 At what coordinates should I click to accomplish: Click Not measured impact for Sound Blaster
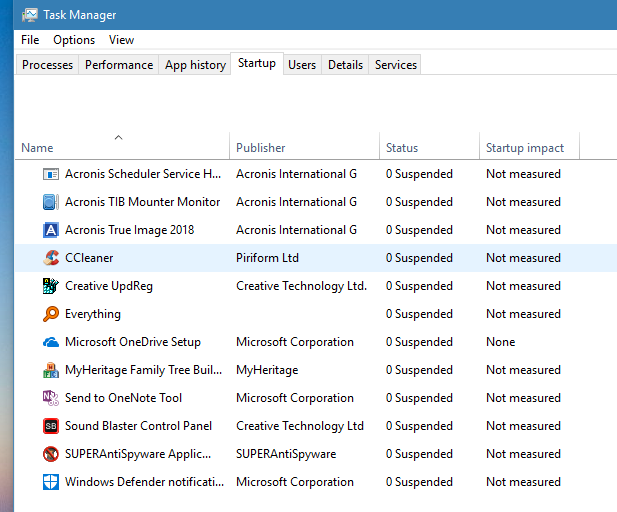pos(523,426)
